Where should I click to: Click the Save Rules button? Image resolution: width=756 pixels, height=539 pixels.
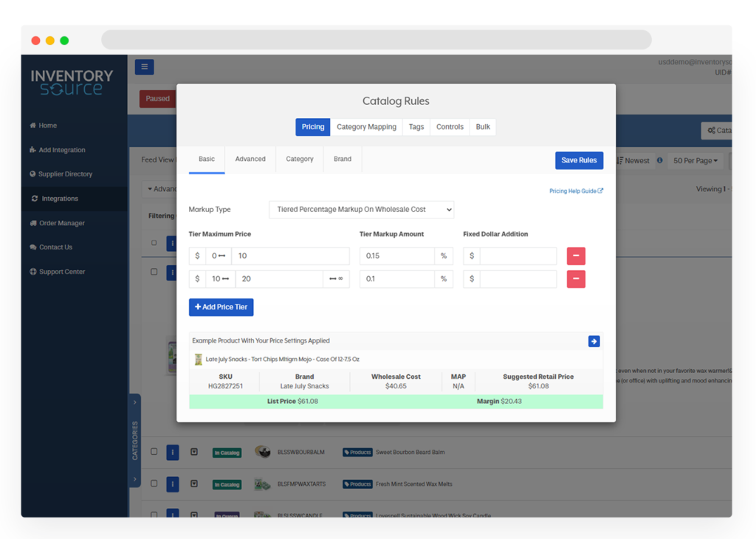(579, 160)
